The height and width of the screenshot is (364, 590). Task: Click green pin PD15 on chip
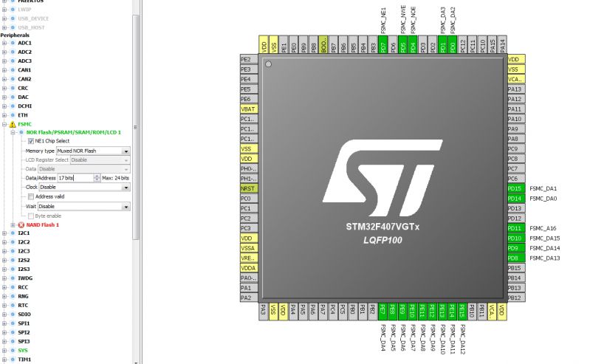(x=516, y=188)
